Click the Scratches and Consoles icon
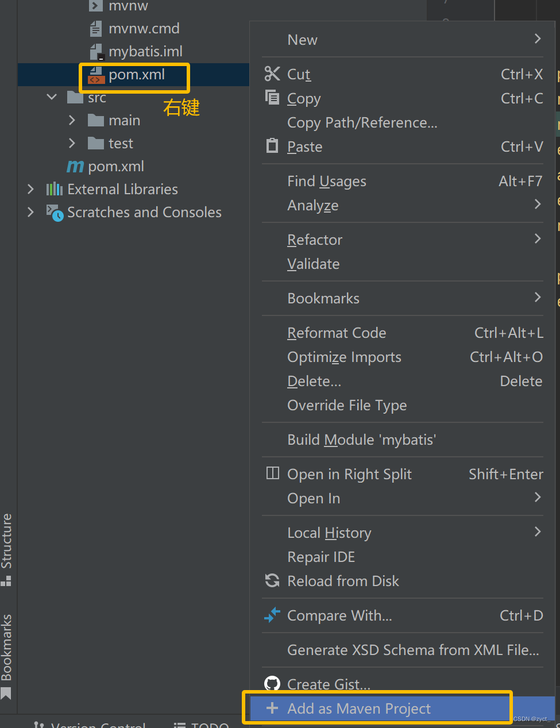 click(x=55, y=213)
